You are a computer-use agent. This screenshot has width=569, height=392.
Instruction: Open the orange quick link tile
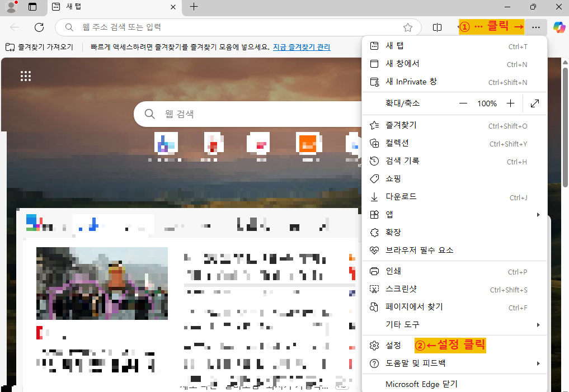tap(308, 143)
